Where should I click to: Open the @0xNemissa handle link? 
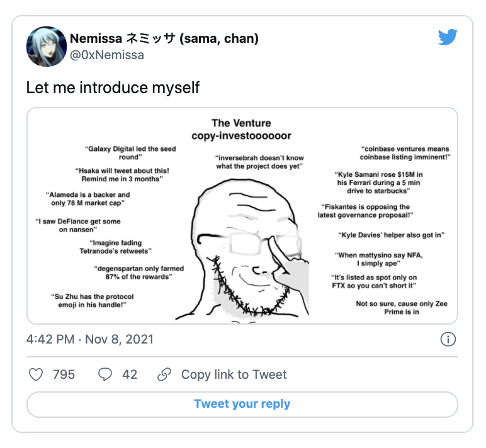pyautogui.click(x=107, y=55)
